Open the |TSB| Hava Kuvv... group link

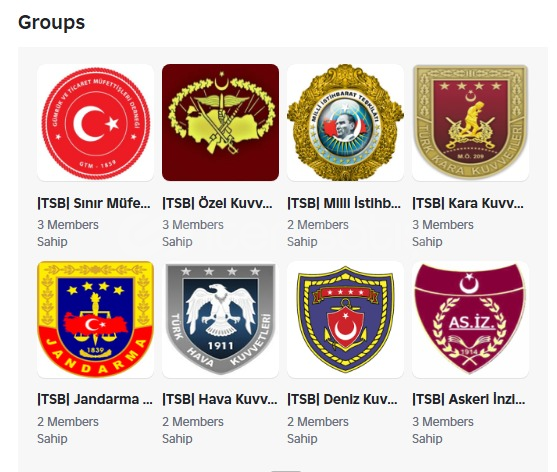coord(220,399)
